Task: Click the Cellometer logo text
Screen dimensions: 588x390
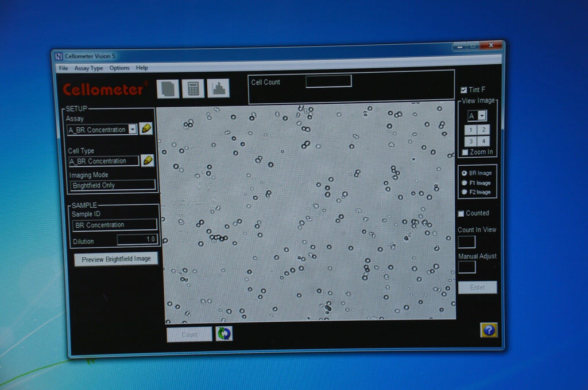Action: pyautogui.click(x=103, y=89)
